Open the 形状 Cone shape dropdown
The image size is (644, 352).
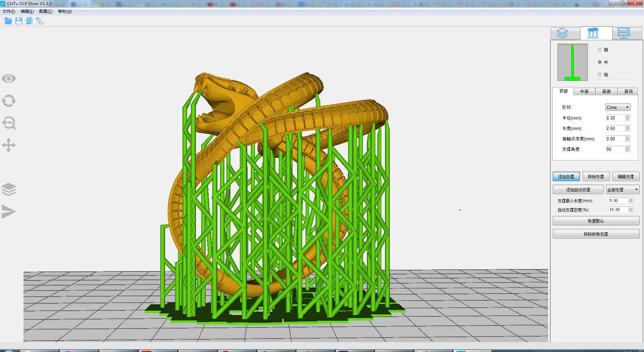618,107
